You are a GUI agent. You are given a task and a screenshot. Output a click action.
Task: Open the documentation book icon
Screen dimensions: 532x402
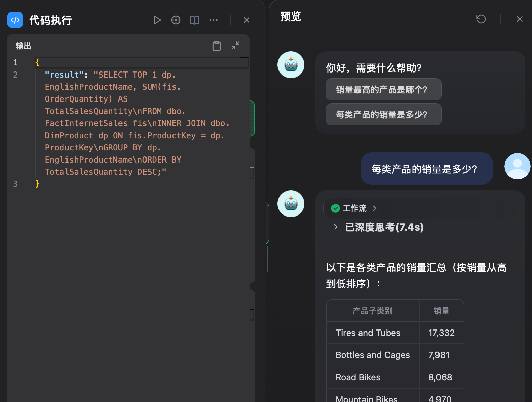point(195,20)
